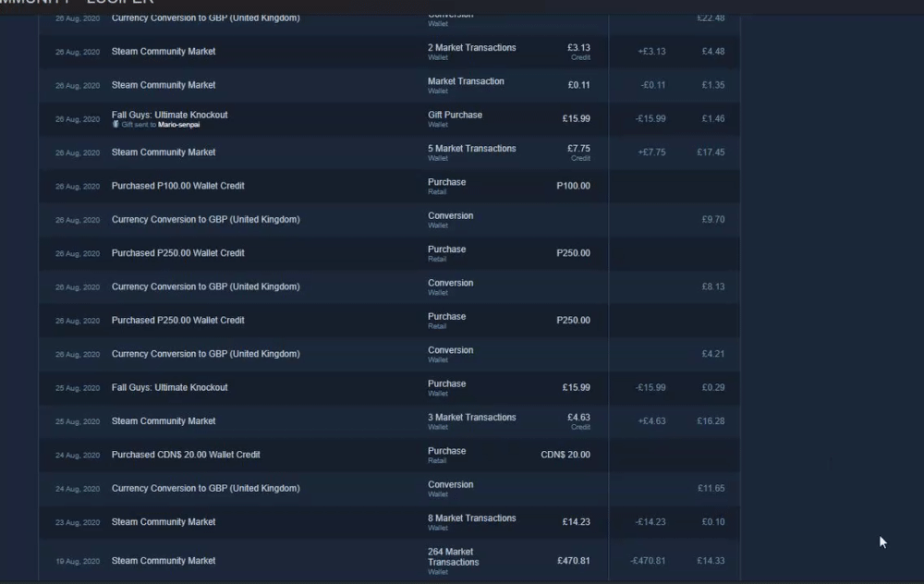The width and height of the screenshot is (924, 584).
Task: Select the '3 Market Transactions' entry
Action: pyautogui.click(x=471, y=418)
